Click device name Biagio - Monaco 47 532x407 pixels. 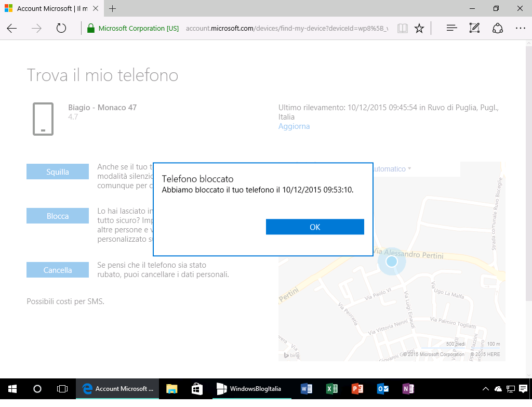(102, 108)
